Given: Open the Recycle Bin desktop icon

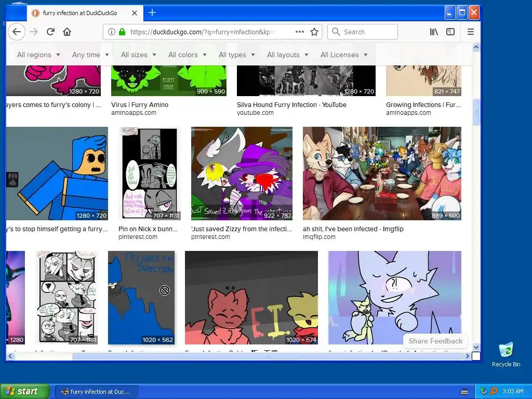Looking at the screenshot, I should point(506,354).
